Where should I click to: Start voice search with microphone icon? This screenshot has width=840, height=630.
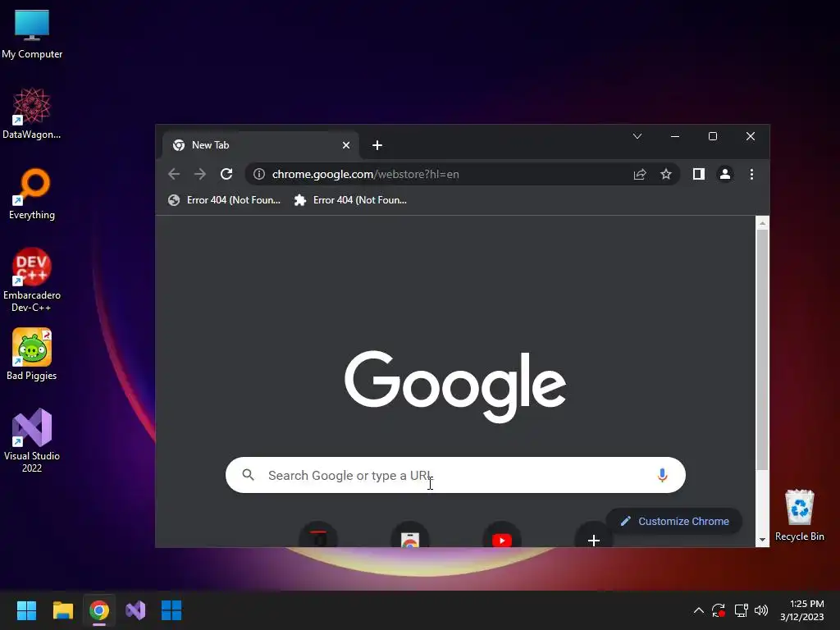[662, 475]
